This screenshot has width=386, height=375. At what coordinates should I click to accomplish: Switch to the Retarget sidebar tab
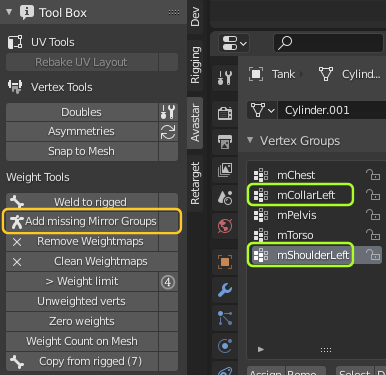[195, 183]
